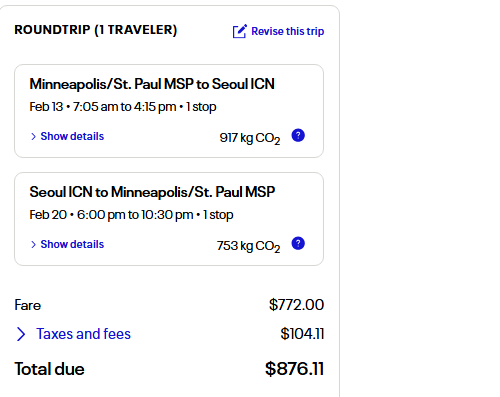Click the pencil edit icon beside Revise this trip
This screenshot has width=500, height=397.
(x=240, y=31)
